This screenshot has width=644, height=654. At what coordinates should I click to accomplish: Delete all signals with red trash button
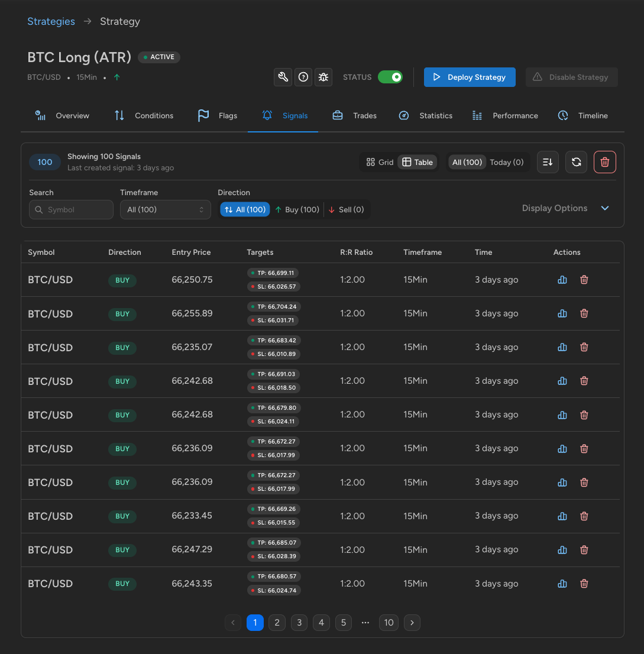[605, 162]
